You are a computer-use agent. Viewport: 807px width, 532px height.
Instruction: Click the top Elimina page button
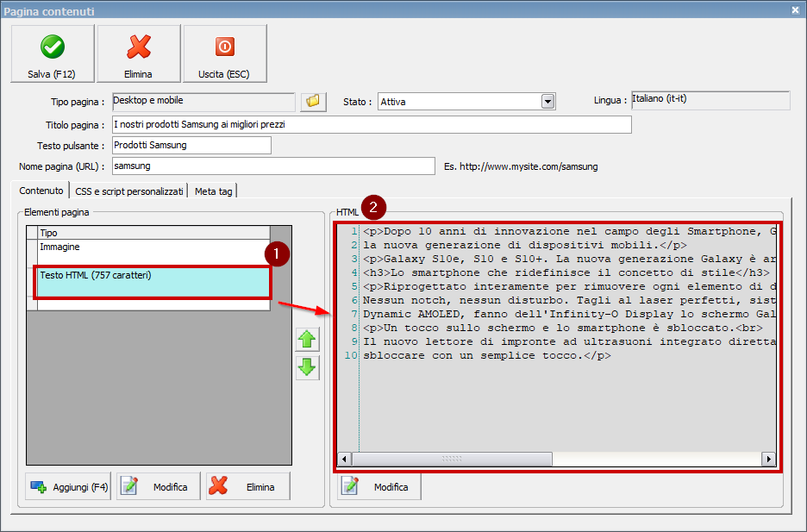coord(139,53)
